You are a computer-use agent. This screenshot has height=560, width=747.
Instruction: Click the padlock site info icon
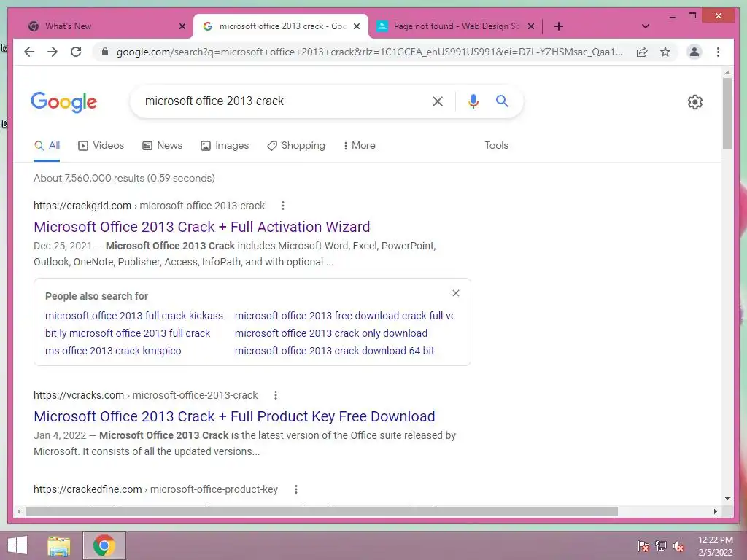105,52
